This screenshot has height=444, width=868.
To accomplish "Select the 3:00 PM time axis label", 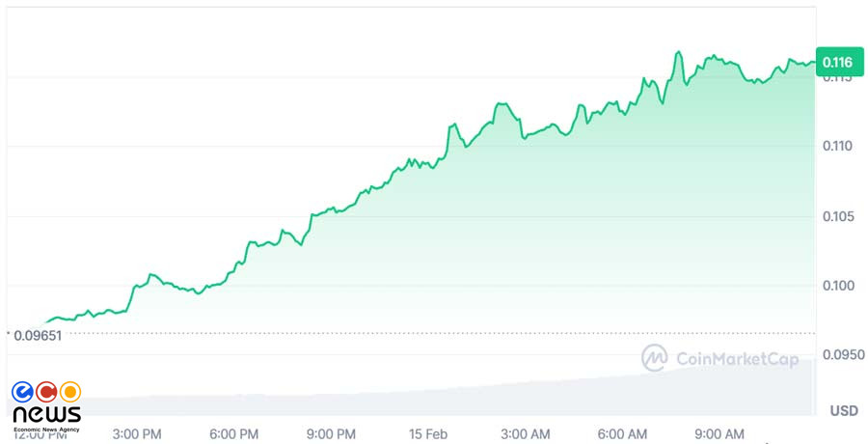I will point(137,432).
